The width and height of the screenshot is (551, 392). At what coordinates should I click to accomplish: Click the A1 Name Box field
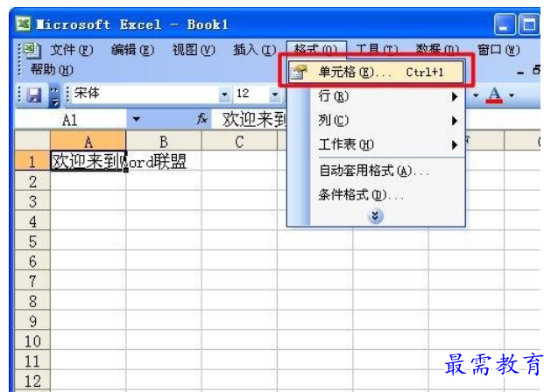tap(70, 120)
